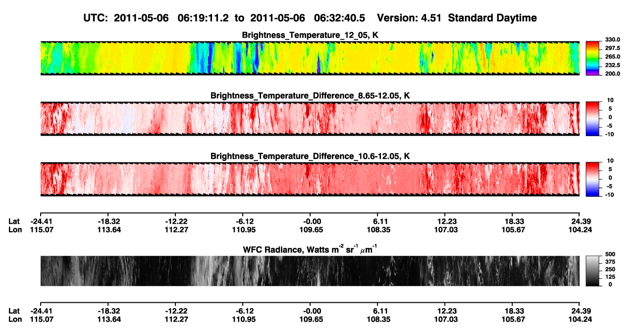Click longitude 107.03 under the WFC Radiance panel

(445, 319)
